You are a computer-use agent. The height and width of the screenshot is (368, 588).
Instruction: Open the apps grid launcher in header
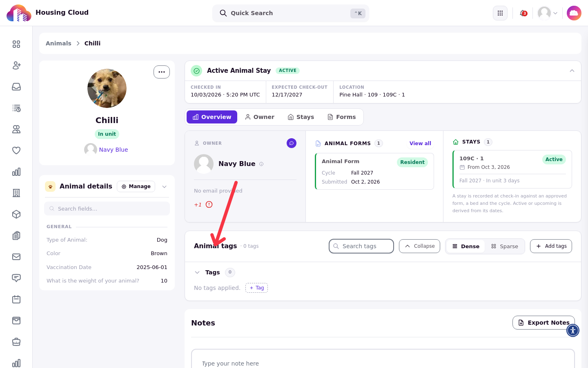pos(500,13)
